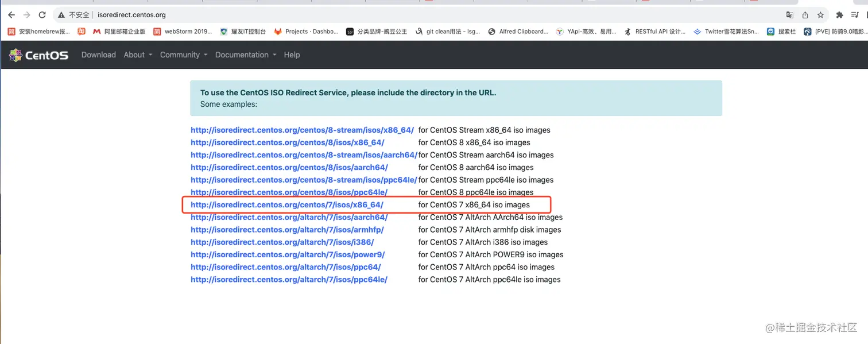Viewport: 868px width, 344px height.
Task: Open the altarch/7/isos/i386 link
Action: point(282,242)
